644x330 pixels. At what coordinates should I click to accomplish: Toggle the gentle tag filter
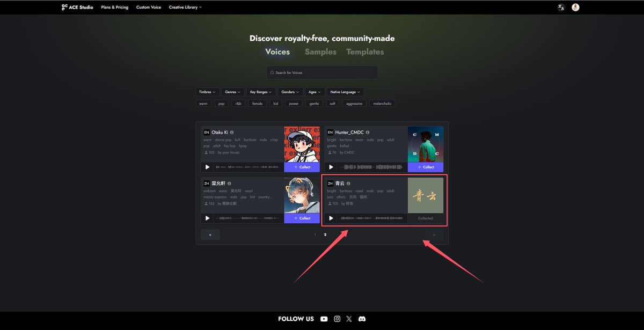coord(314,104)
